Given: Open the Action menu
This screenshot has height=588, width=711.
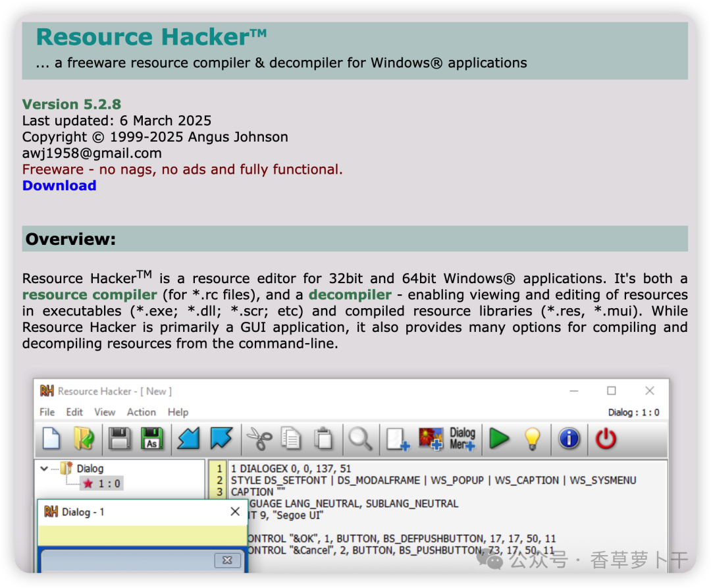Looking at the screenshot, I should [x=142, y=412].
